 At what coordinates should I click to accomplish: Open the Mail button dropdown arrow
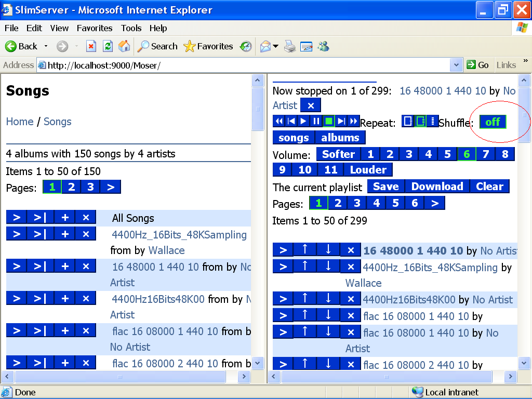275,46
